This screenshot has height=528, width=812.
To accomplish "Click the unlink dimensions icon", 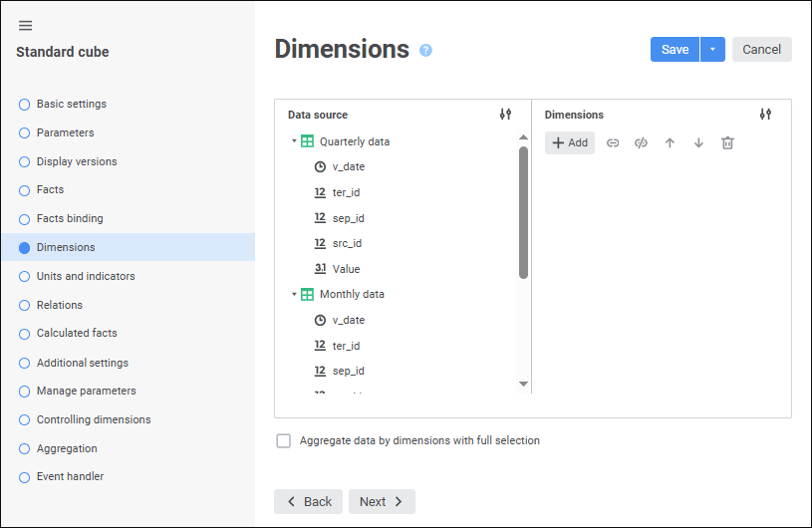I will pyautogui.click(x=641, y=143).
